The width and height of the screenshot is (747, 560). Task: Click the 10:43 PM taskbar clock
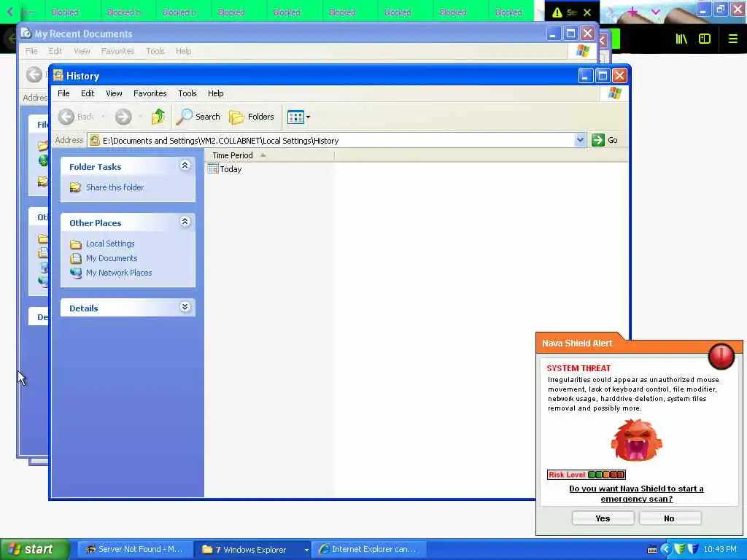[x=720, y=550]
